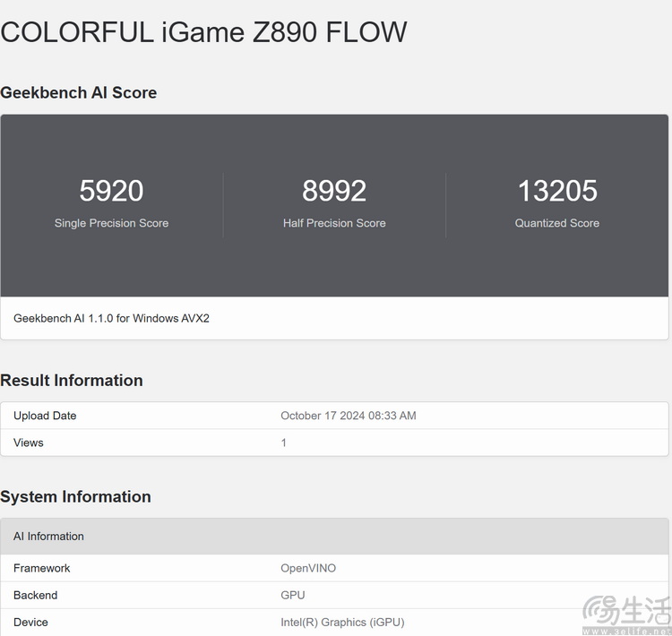The width and height of the screenshot is (672, 636).
Task: Select the 13205 quantized value
Action: (557, 191)
